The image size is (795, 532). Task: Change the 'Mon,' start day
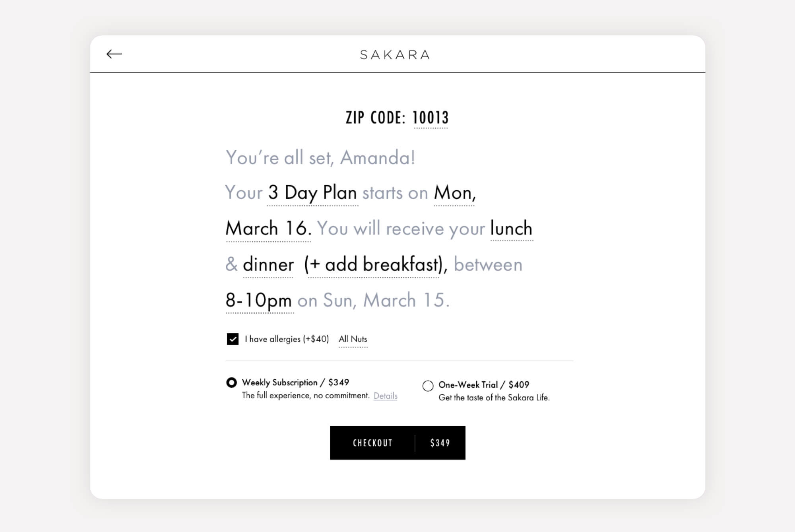tap(454, 193)
